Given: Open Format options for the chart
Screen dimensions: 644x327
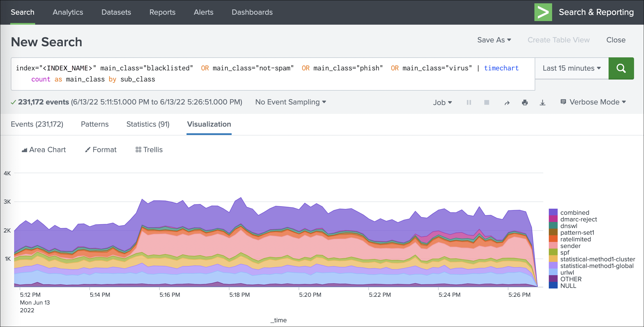Looking at the screenshot, I should 101,150.
